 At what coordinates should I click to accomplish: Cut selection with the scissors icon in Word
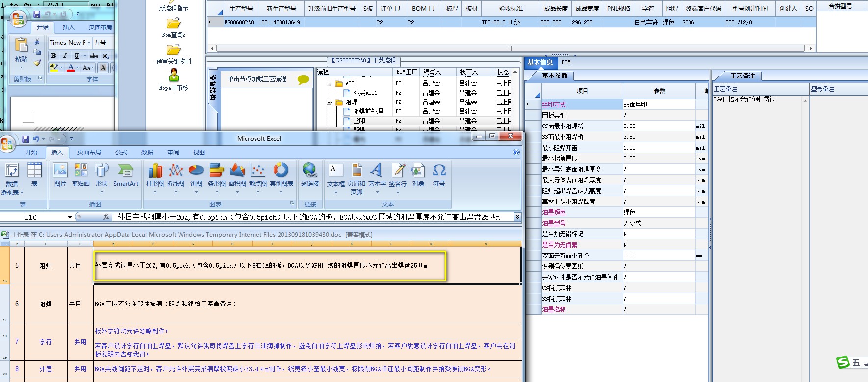coord(37,42)
